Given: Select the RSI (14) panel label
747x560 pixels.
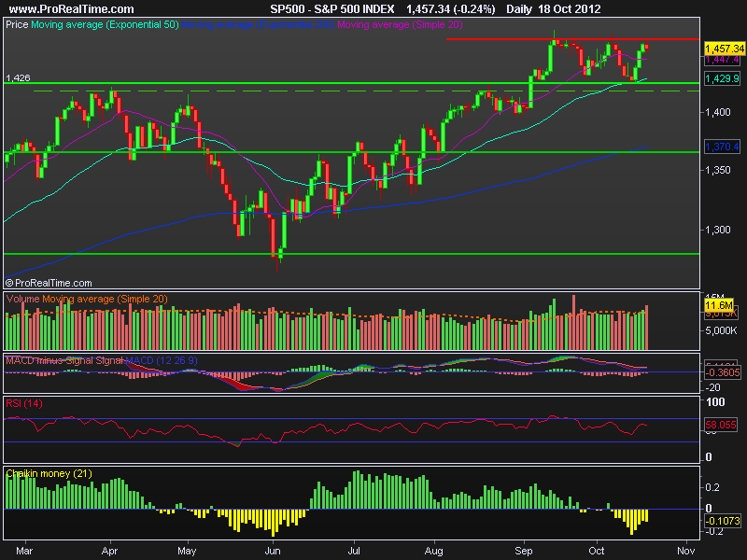Looking at the screenshot, I should 24,404.
